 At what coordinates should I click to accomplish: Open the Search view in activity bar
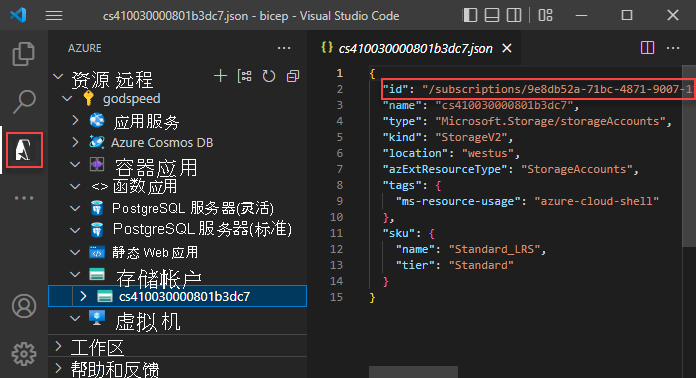click(x=24, y=101)
